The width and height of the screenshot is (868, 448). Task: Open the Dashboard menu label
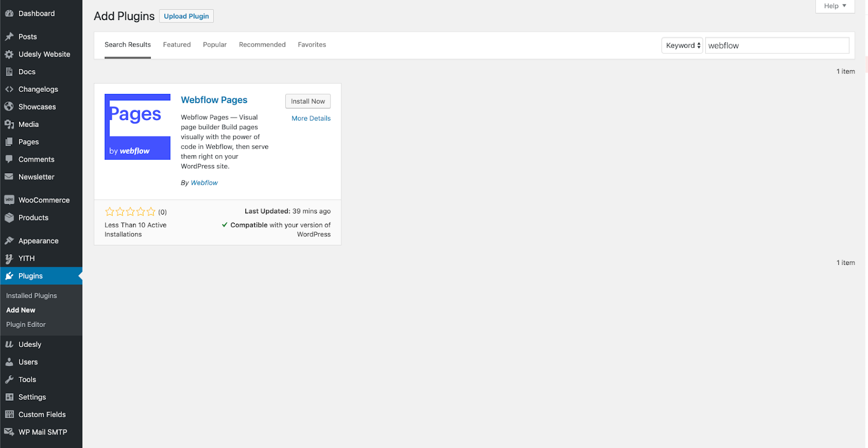pyautogui.click(x=36, y=14)
